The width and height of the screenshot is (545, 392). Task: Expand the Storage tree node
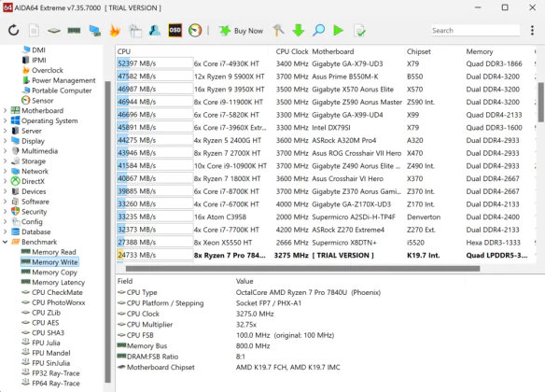coord(5,161)
